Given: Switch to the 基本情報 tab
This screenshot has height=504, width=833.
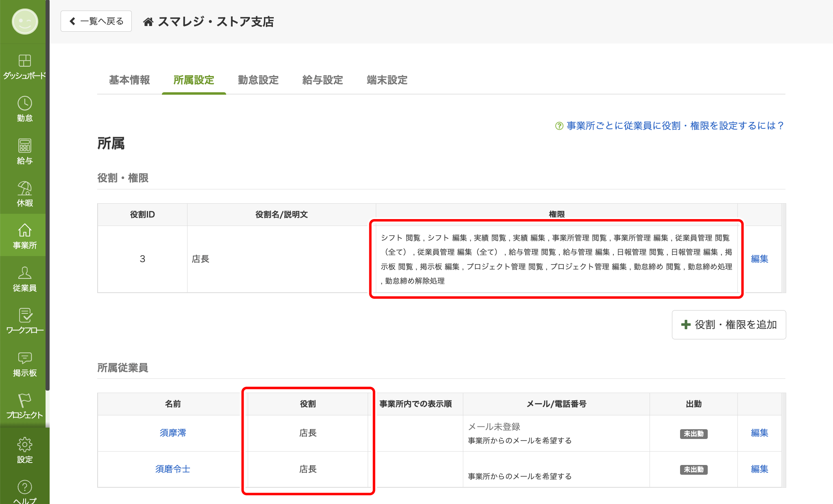Looking at the screenshot, I should (x=129, y=80).
